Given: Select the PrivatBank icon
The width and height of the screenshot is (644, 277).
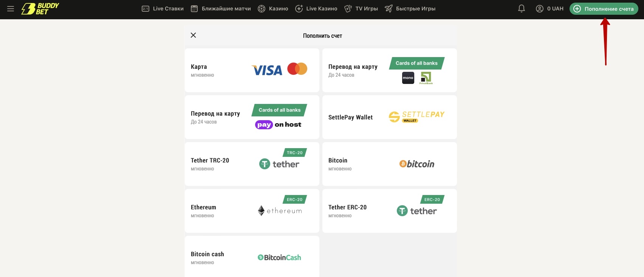Looking at the screenshot, I should 426,78.
